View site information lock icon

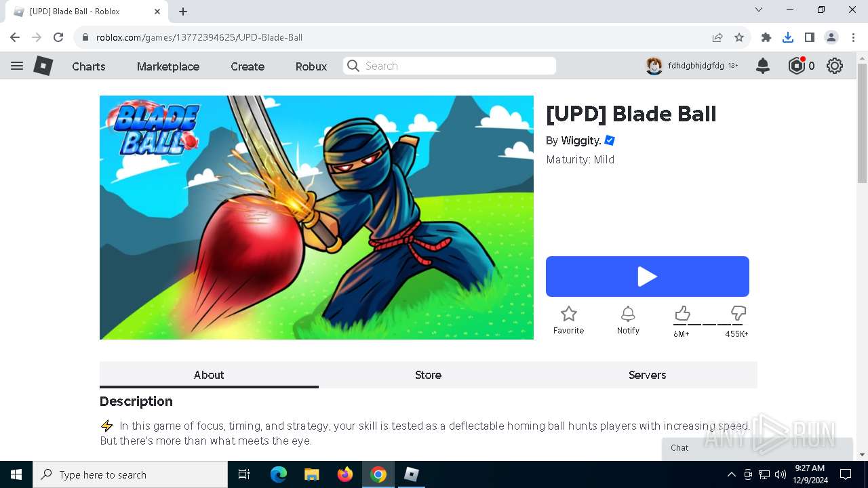(x=85, y=37)
